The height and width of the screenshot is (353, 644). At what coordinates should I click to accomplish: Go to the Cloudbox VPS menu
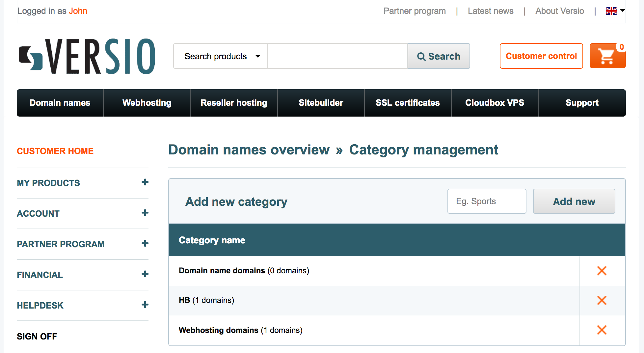pyautogui.click(x=495, y=103)
